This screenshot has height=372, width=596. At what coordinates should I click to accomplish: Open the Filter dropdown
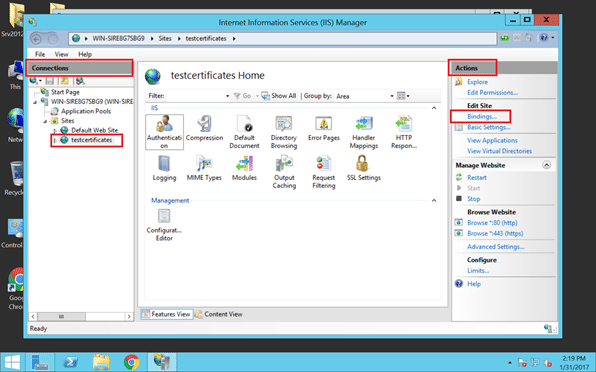click(x=227, y=96)
